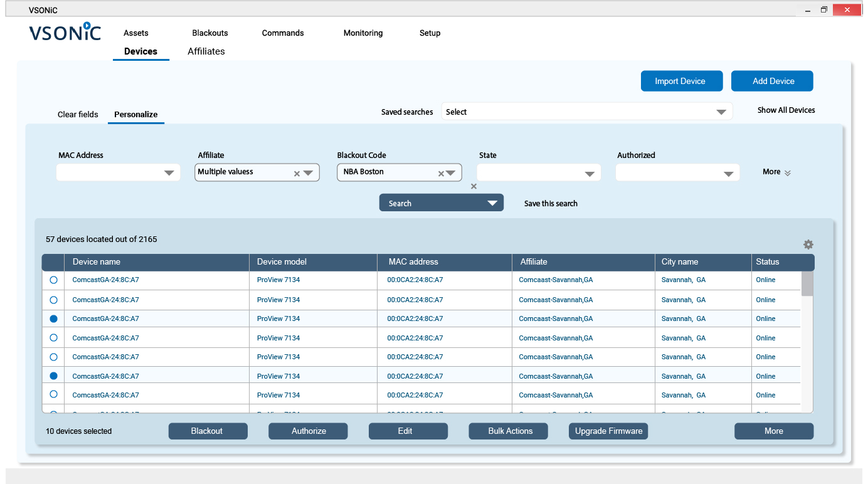Click the first row's ProView 7134 model
The width and height of the screenshot is (868, 484).
pyautogui.click(x=278, y=280)
